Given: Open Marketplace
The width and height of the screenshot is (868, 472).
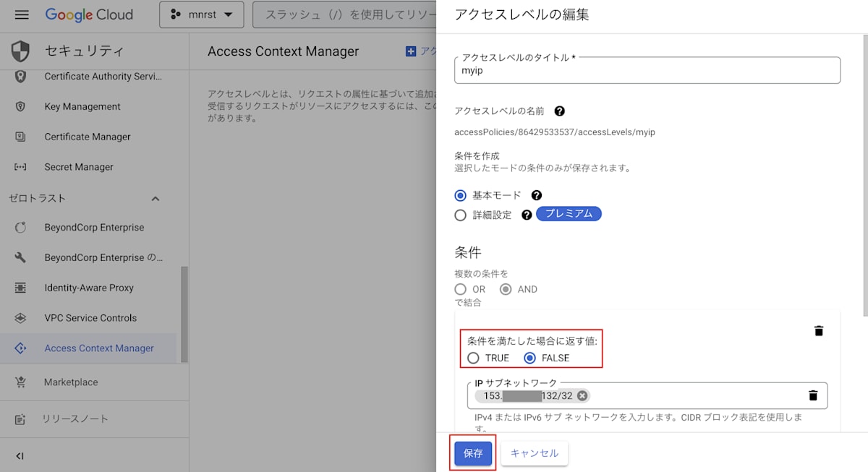Looking at the screenshot, I should click(71, 382).
